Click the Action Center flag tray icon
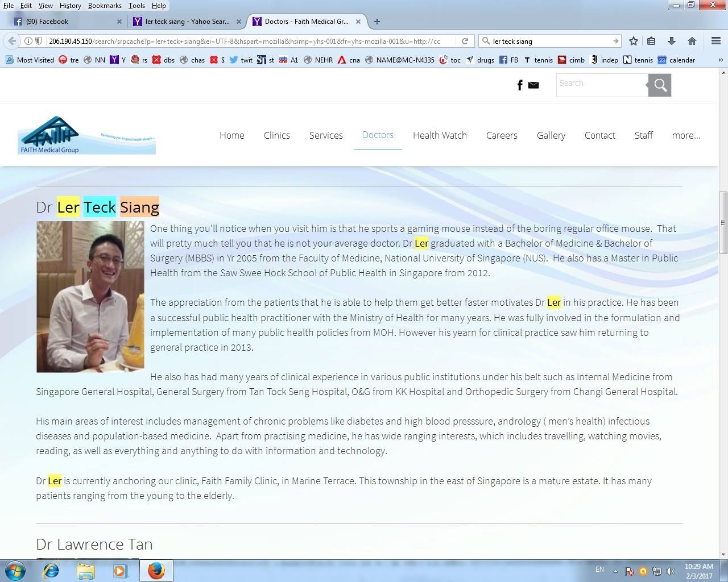 (x=630, y=571)
